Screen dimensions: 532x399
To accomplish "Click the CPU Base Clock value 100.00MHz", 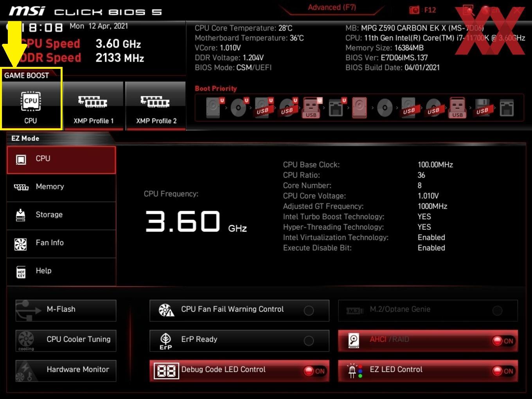I will pos(435,165).
